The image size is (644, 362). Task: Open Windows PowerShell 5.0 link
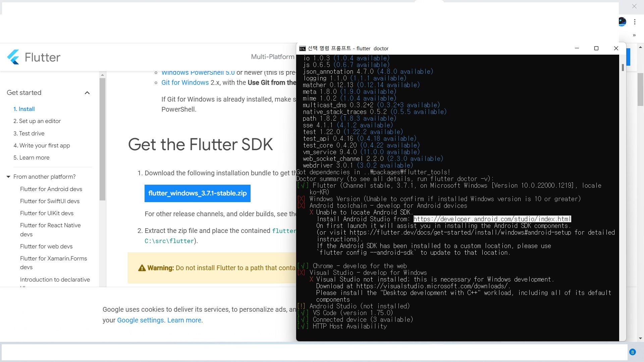[x=198, y=72]
